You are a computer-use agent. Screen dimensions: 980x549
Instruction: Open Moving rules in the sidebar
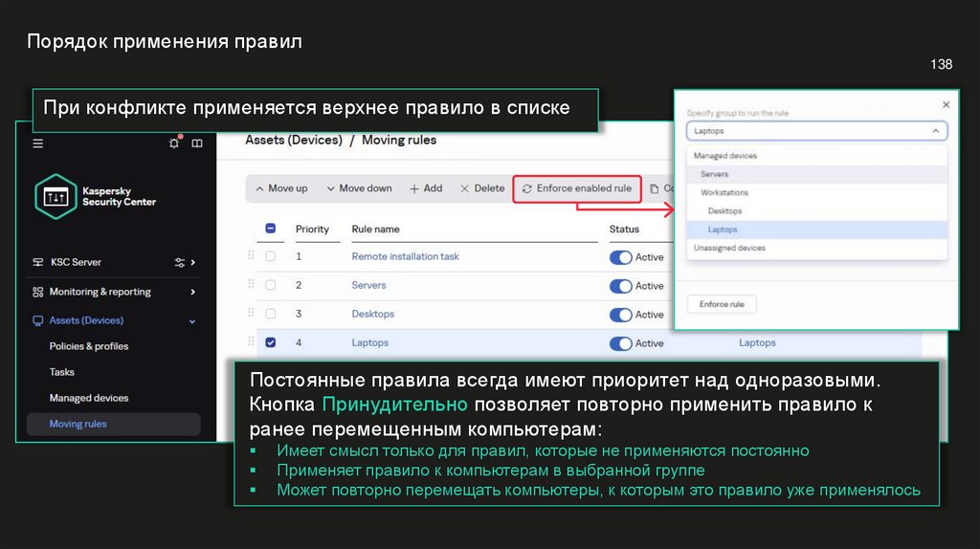113,424
